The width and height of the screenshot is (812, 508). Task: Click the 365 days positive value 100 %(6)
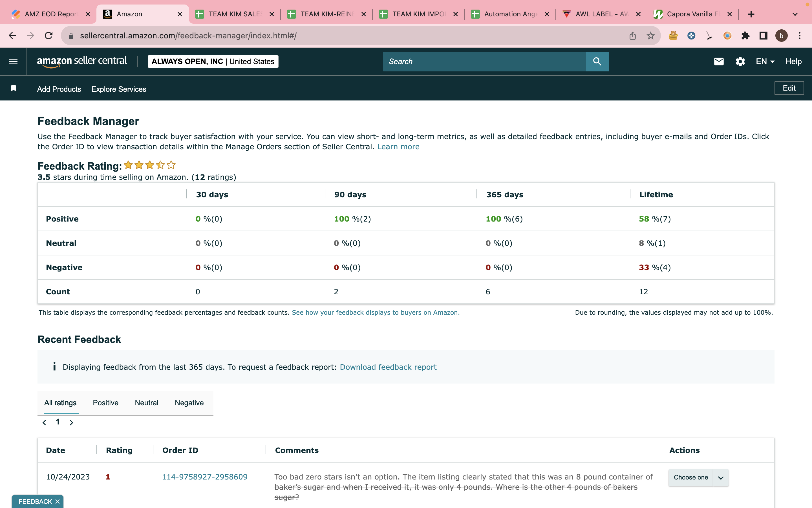click(504, 219)
